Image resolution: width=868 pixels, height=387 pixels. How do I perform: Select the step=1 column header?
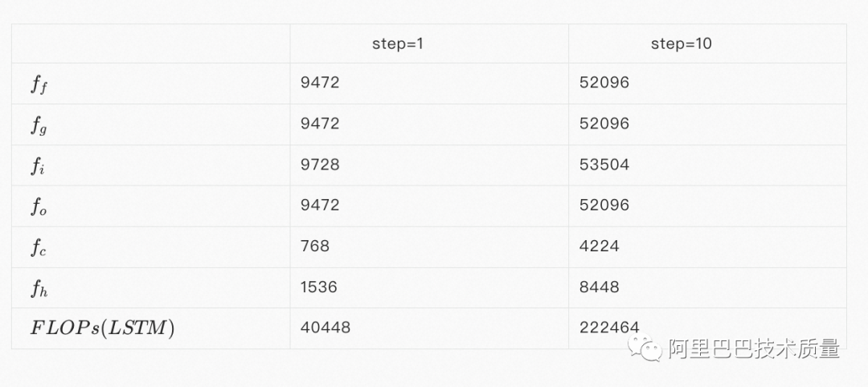coord(398,43)
